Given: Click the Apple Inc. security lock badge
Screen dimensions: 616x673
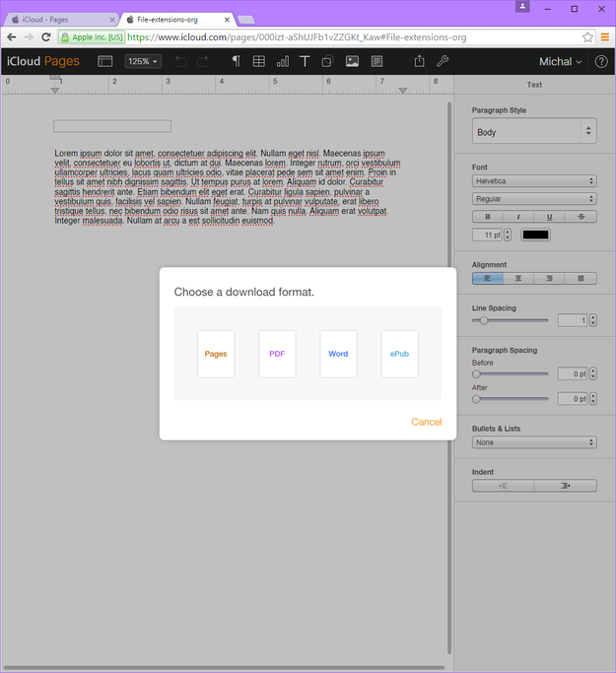Looking at the screenshot, I should pos(92,37).
